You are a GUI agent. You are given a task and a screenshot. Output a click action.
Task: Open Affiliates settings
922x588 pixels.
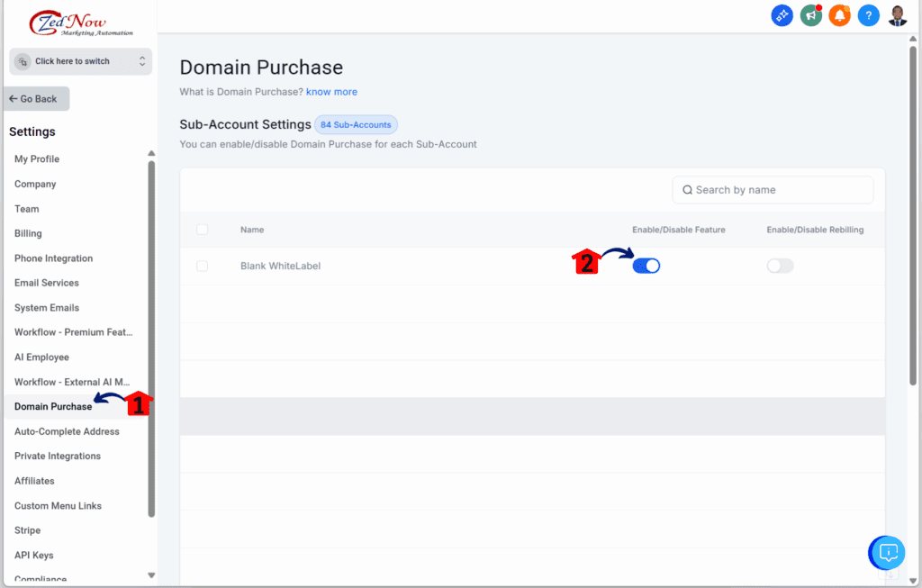click(34, 481)
